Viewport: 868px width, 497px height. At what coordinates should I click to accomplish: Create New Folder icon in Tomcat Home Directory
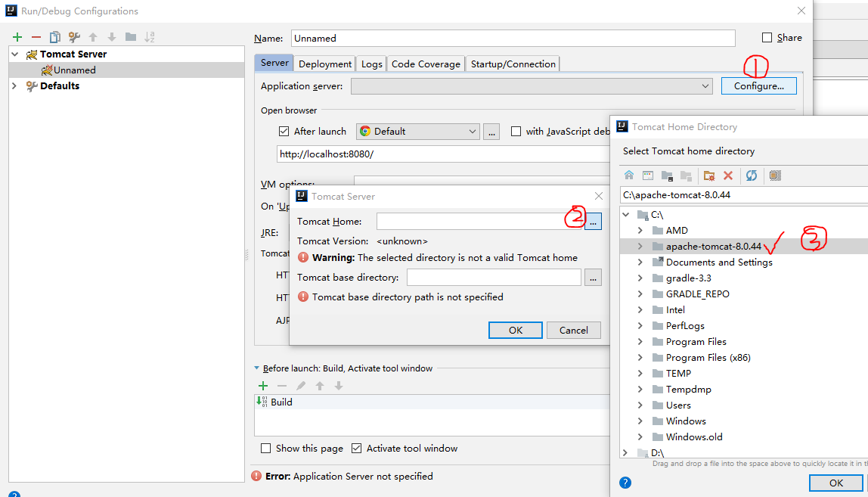[709, 176]
